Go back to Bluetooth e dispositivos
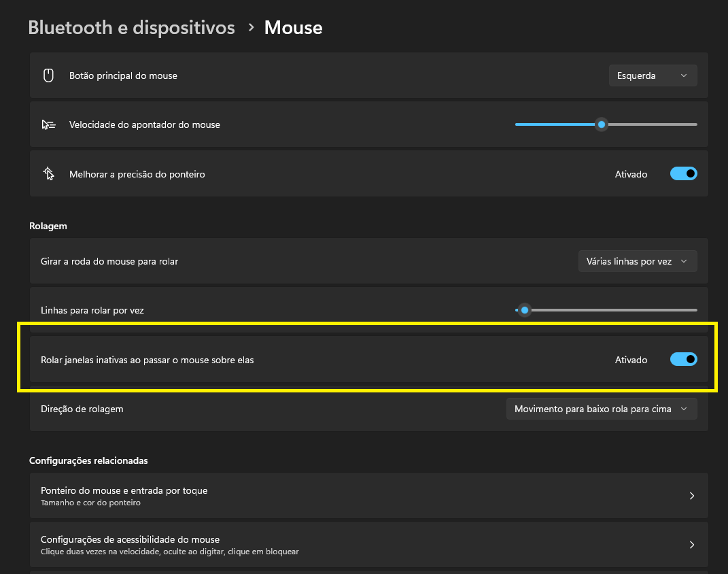The width and height of the screenshot is (728, 574). click(131, 27)
